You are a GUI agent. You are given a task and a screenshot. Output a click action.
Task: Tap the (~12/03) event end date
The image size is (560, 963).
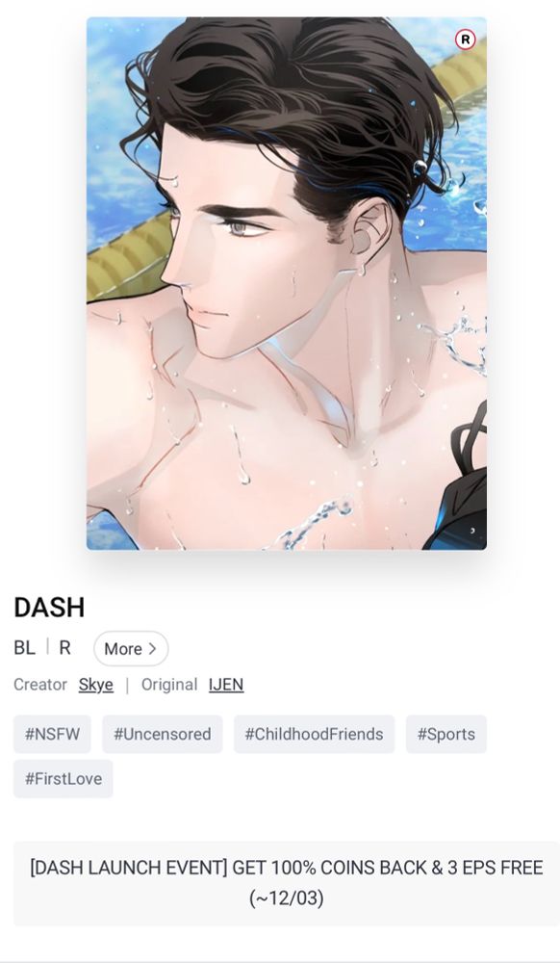(x=287, y=898)
